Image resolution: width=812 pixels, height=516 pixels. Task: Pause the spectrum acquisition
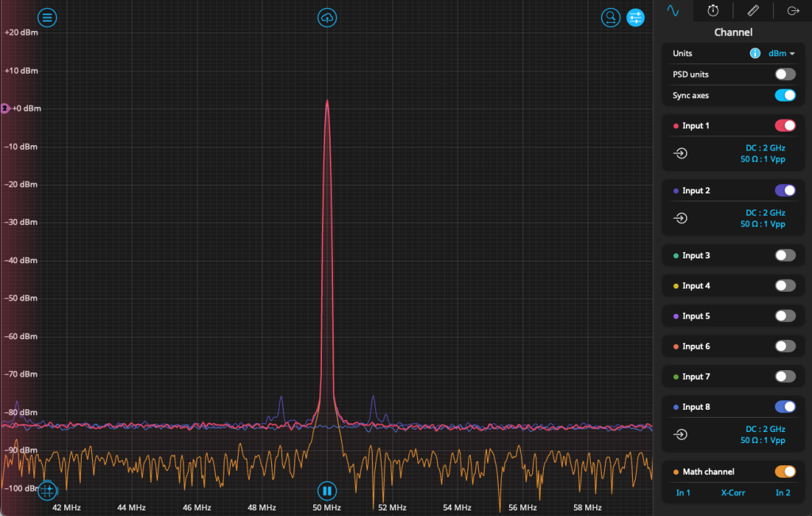327,491
